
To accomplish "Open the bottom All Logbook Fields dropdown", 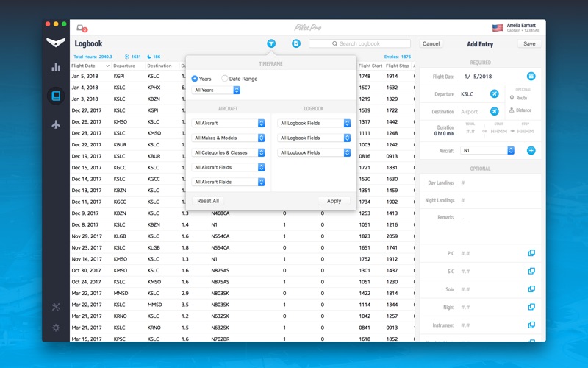I will click(x=315, y=152).
